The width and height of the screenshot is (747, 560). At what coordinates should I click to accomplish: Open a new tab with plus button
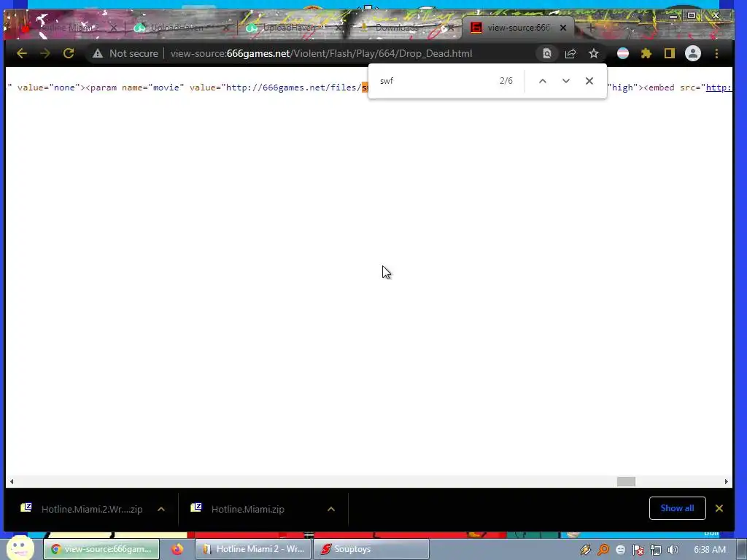[590, 28]
